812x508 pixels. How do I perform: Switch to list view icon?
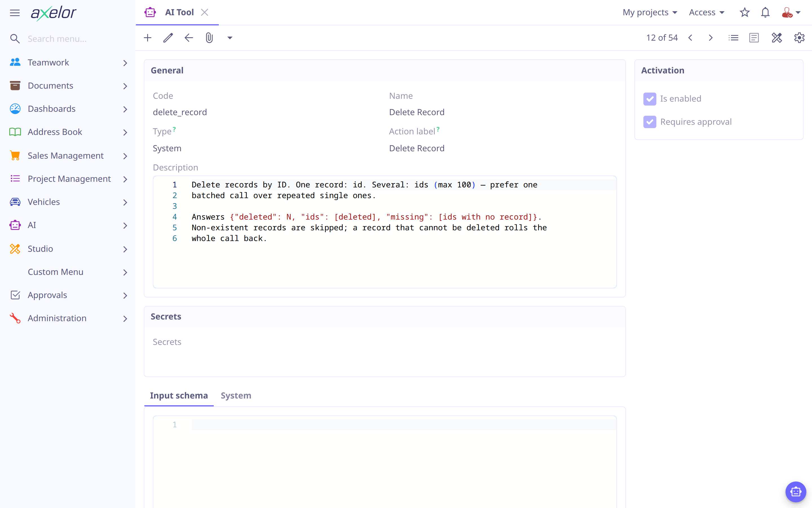(734, 38)
